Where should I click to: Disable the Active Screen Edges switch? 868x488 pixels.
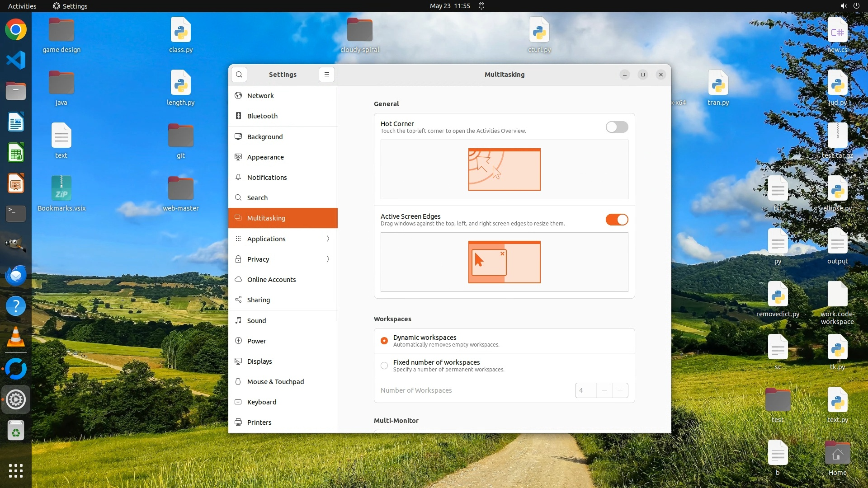click(x=617, y=220)
